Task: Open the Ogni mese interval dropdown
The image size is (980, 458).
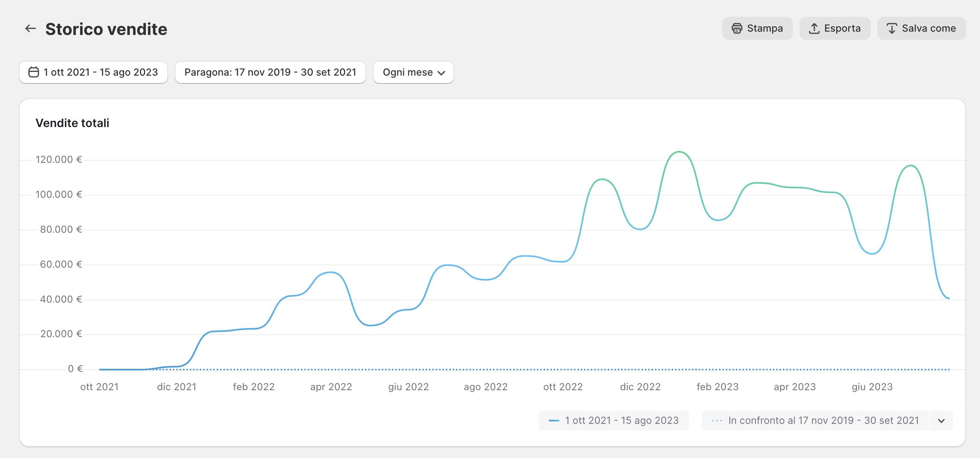Action: 413,72
